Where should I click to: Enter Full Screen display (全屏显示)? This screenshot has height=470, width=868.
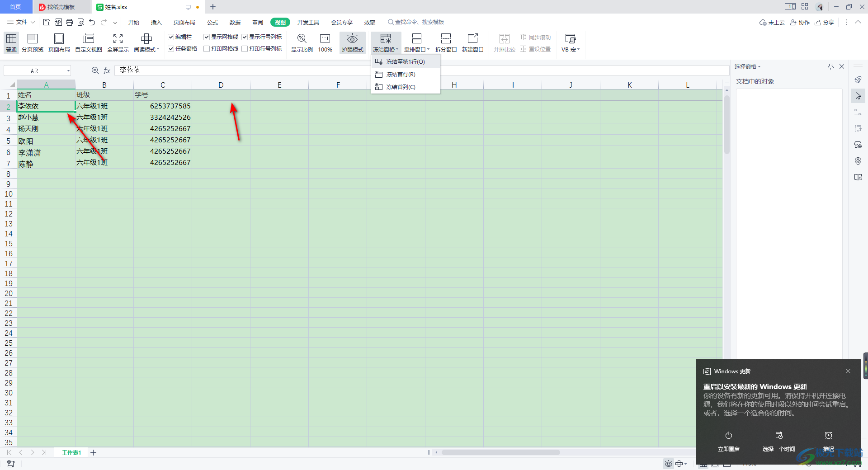(x=118, y=43)
